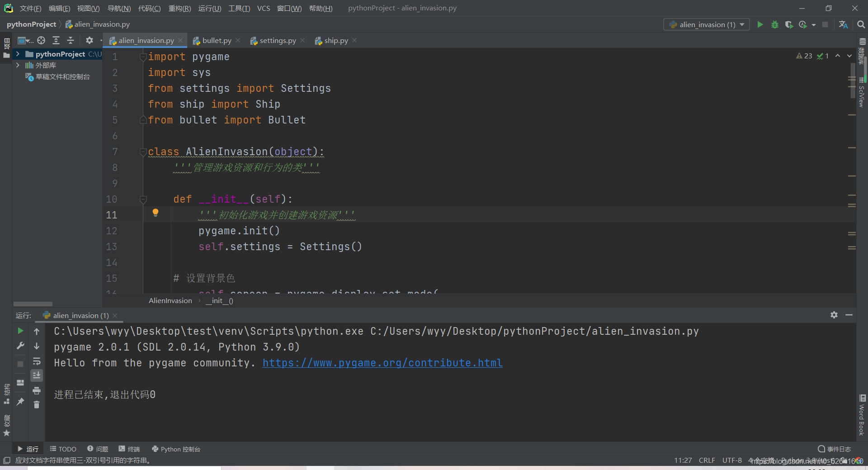Open pygame contribute.html link
Screen dimensions: 868x470
click(382, 363)
